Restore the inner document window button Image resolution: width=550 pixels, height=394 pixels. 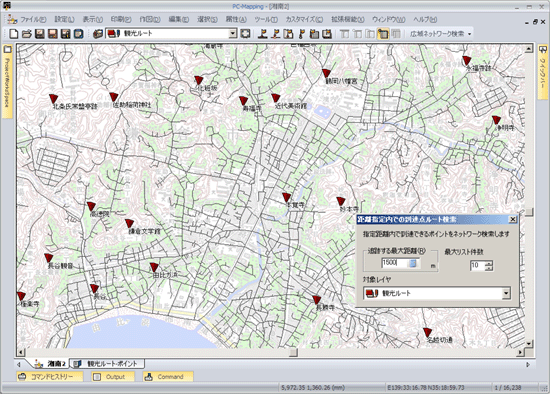point(535,22)
